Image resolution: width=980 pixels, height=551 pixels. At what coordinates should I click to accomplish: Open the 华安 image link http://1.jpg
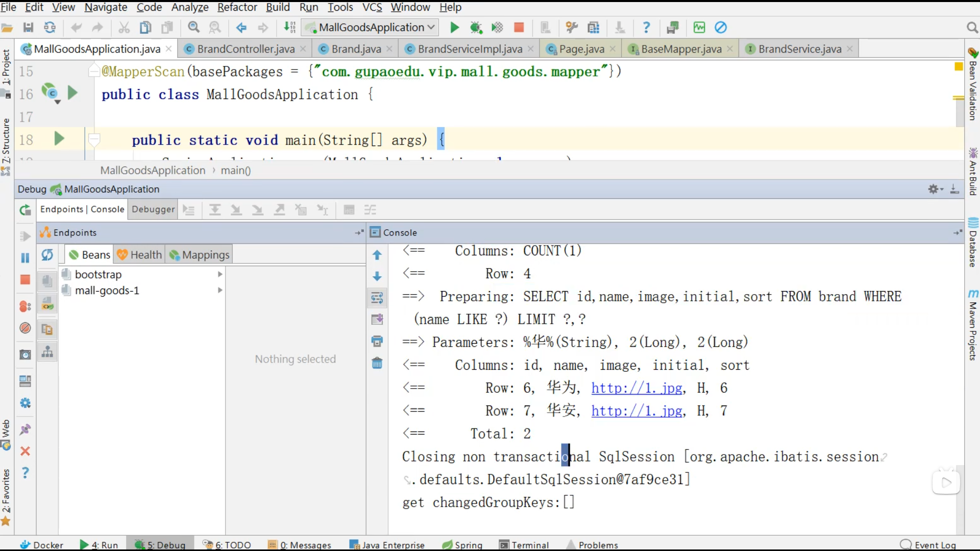637,411
